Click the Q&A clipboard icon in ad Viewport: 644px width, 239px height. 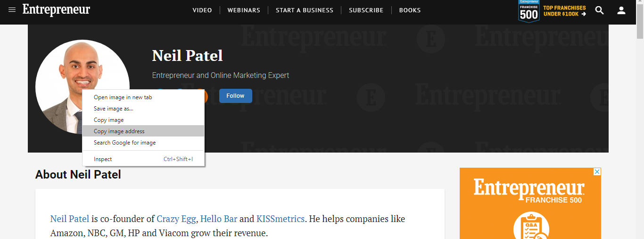coord(530,226)
